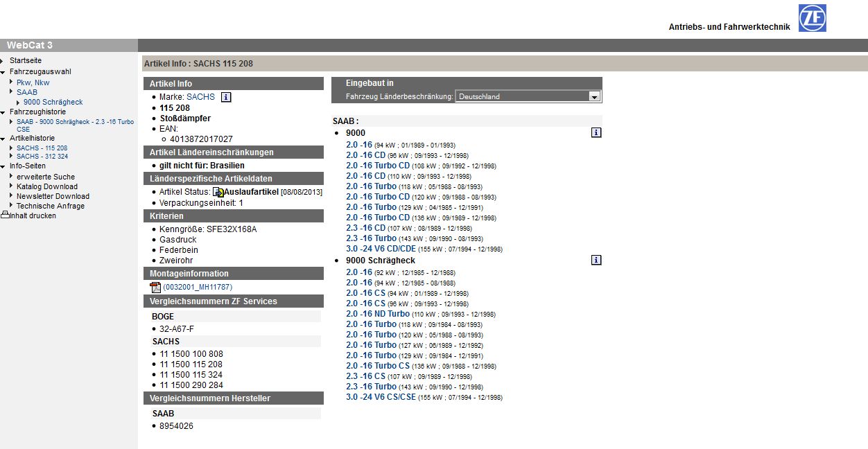Click SAAB manufacturer number 8954026

(x=176, y=426)
